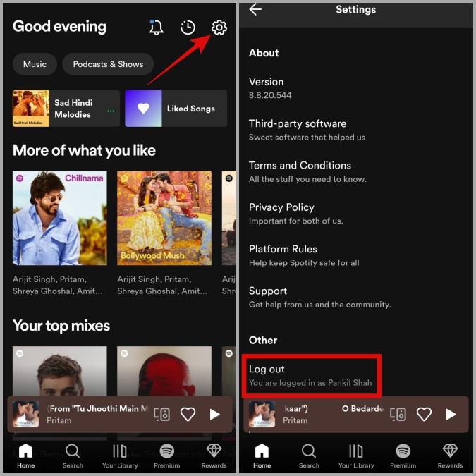Open the Chillnama playlist cover
The height and width of the screenshot is (476, 476).
[x=60, y=219]
